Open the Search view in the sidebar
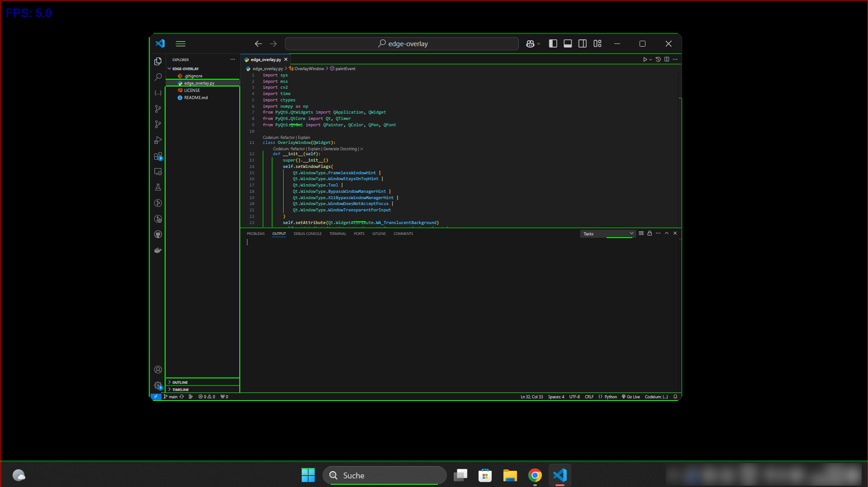Image resolution: width=868 pixels, height=487 pixels. (158, 77)
